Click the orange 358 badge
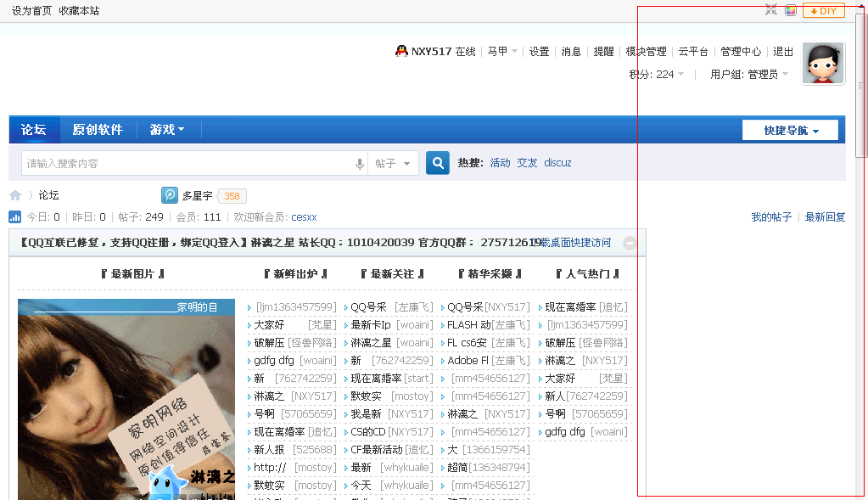 click(x=232, y=196)
